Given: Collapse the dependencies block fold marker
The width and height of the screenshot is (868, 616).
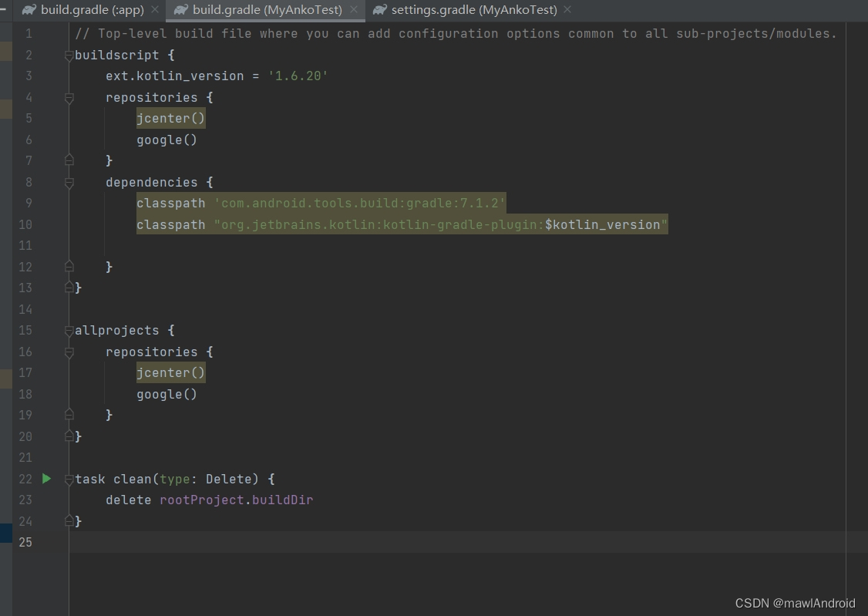Looking at the screenshot, I should [69, 183].
